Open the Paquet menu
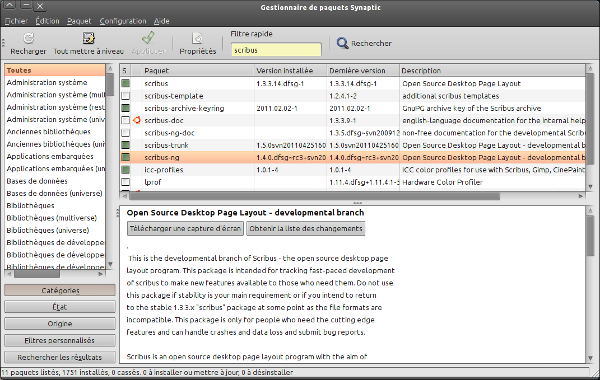 79,21
